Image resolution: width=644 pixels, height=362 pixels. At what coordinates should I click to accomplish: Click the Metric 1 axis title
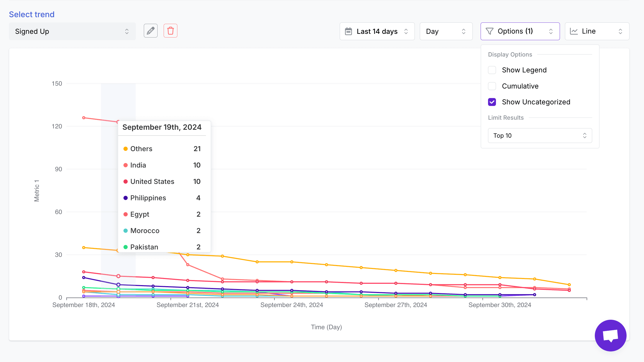tap(37, 191)
